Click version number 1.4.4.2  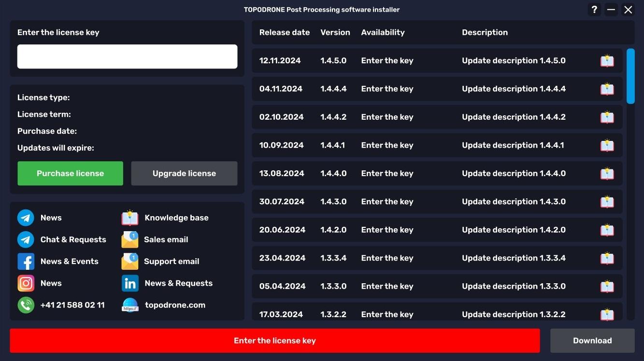pyautogui.click(x=333, y=117)
